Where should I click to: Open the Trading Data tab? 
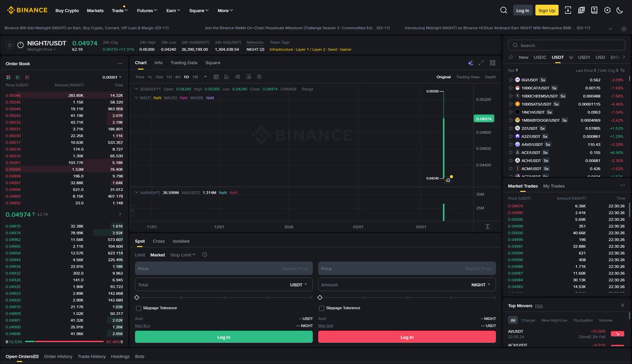tap(184, 63)
